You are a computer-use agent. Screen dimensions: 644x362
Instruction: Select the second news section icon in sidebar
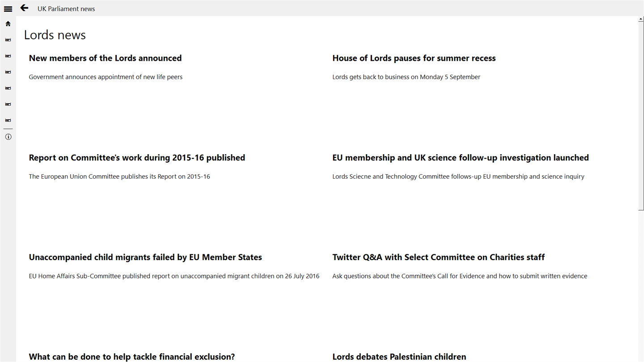point(8,56)
